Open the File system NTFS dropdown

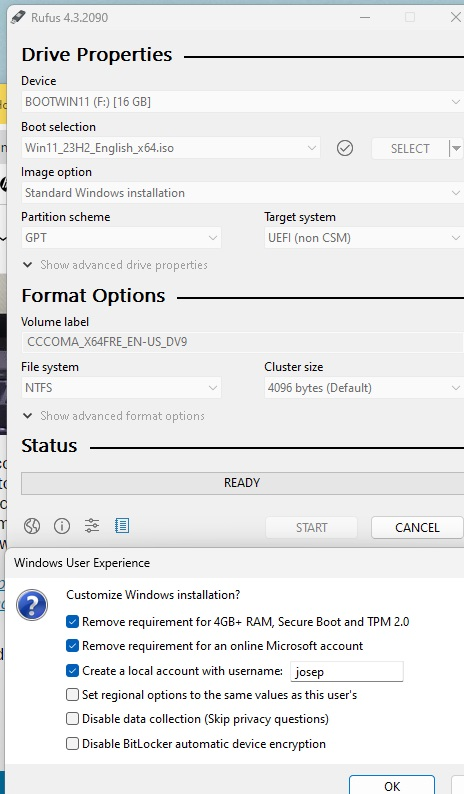(121, 388)
